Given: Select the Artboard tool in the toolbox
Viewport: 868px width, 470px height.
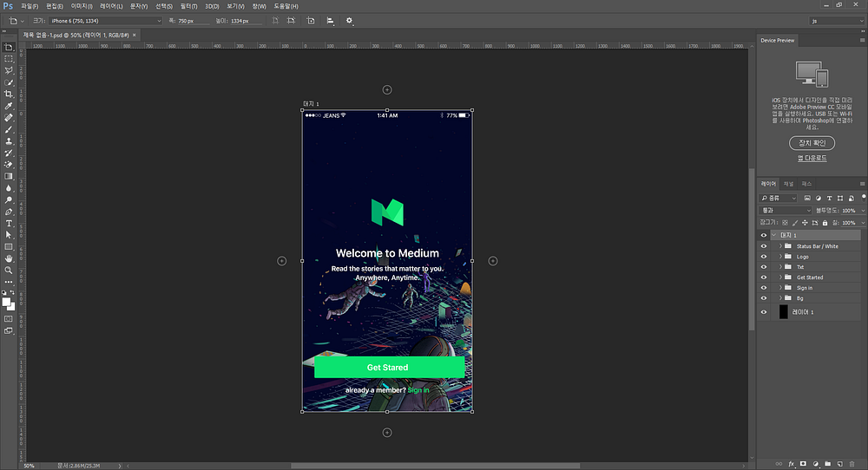Looking at the screenshot, I should click(x=9, y=48).
